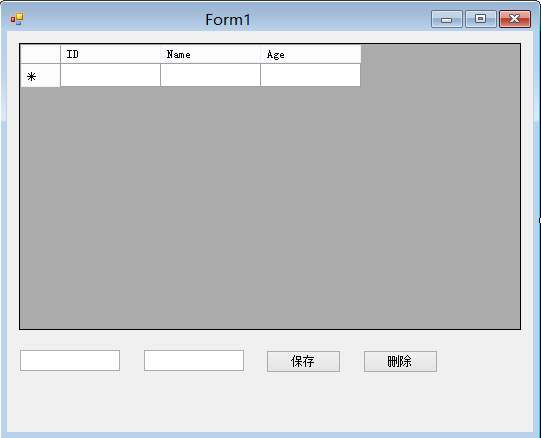The height and width of the screenshot is (438, 541).
Task: Select the ID column header
Action: (x=110, y=54)
